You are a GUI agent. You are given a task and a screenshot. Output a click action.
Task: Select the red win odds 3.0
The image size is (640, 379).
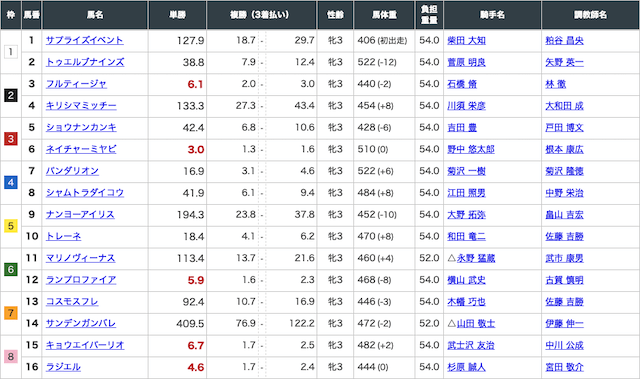pyautogui.click(x=196, y=150)
